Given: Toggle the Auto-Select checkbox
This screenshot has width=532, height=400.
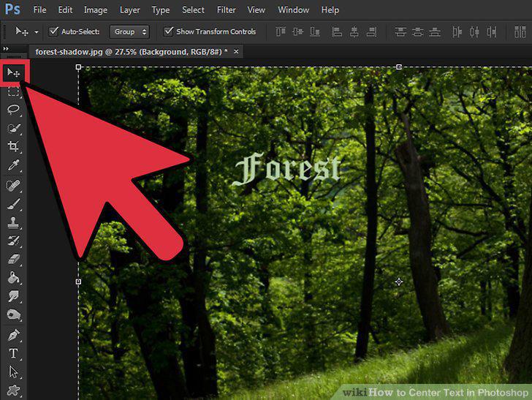Looking at the screenshot, I should tap(53, 31).
